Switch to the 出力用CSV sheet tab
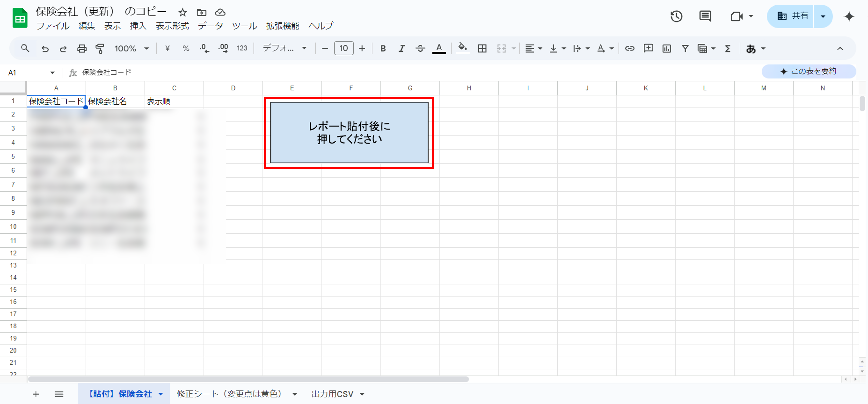This screenshot has width=868, height=404. [332, 394]
